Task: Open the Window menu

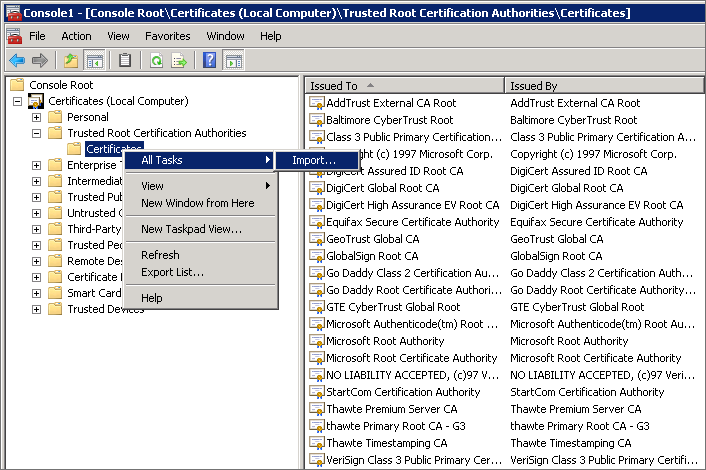Action: (x=225, y=36)
